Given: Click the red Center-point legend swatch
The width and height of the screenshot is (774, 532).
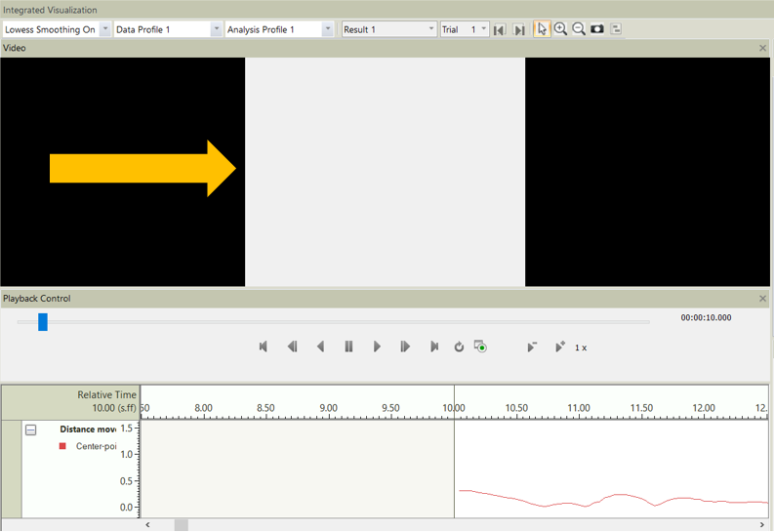Looking at the screenshot, I should tap(62, 446).
